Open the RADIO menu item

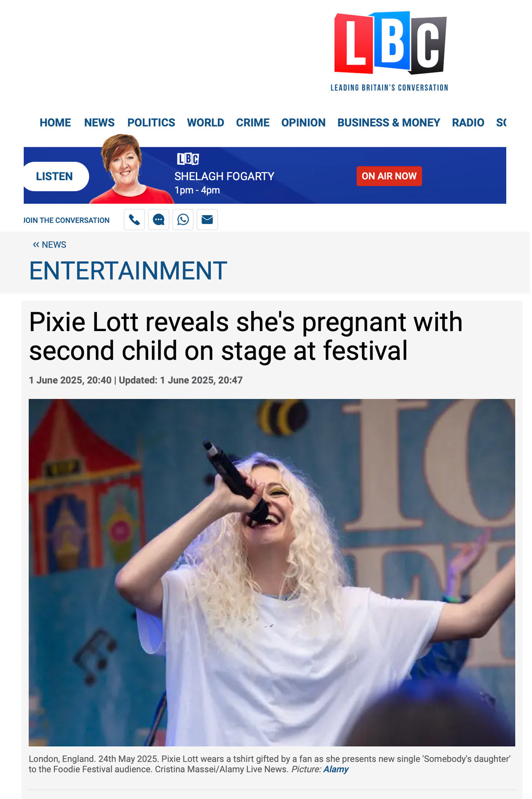click(x=468, y=122)
